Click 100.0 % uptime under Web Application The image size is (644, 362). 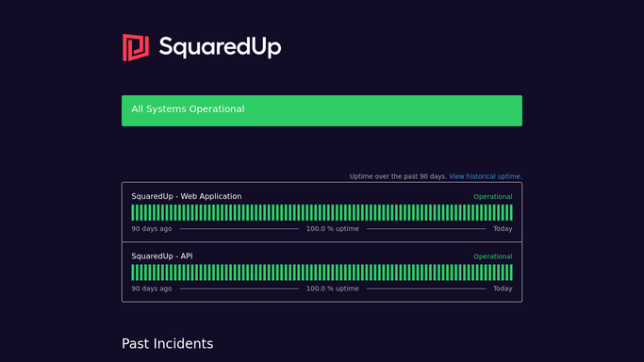click(x=333, y=229)
